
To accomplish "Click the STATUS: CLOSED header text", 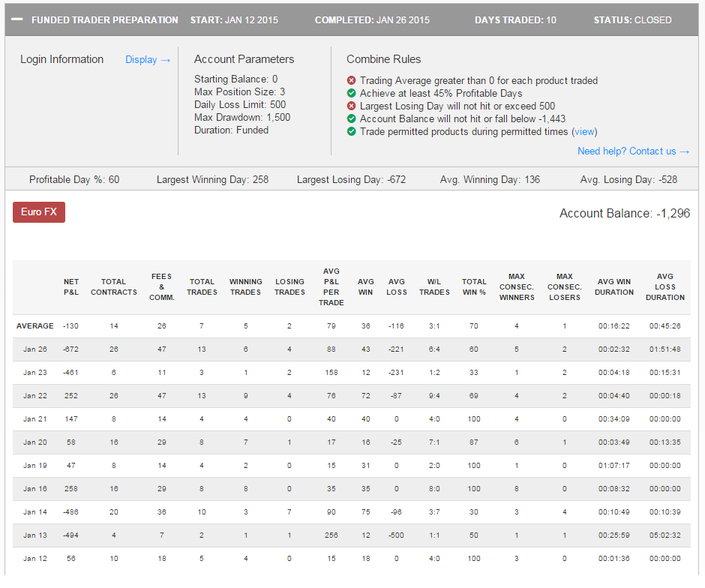I will [632, 19].
